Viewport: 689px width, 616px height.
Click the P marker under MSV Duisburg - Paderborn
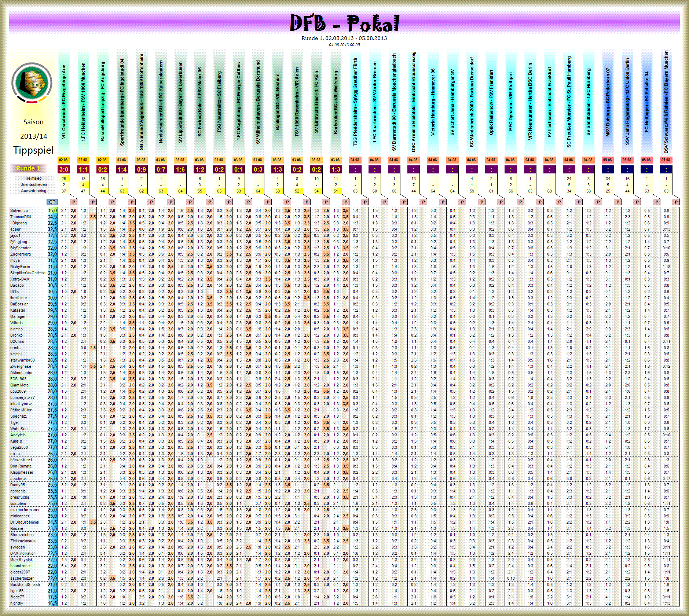pyautogui.click(x=617, y=202)
